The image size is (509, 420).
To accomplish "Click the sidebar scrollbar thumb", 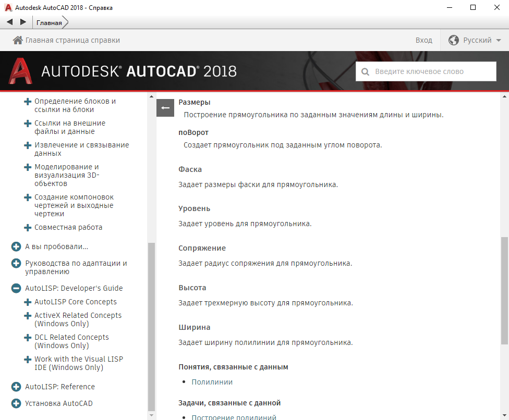I will coord(151,327).
